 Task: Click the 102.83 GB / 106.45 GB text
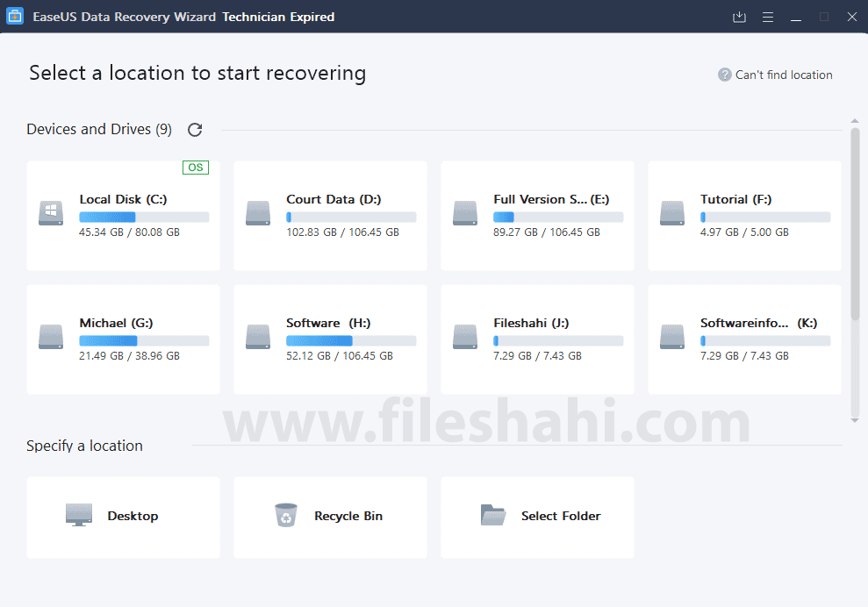pyautogui.click(x=342, y=232)
